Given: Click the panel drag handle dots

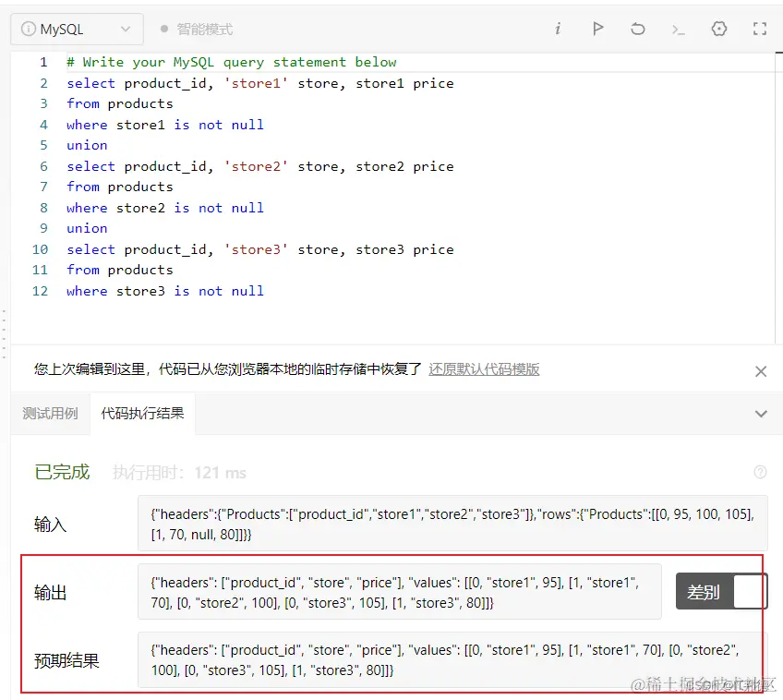Looking at the screenshot, I should (4, 333).
